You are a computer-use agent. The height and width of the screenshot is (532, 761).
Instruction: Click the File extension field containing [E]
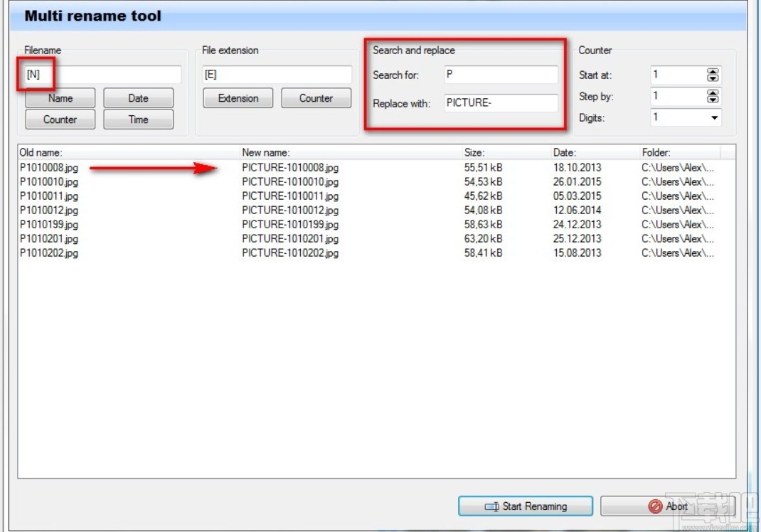(277, 75)
